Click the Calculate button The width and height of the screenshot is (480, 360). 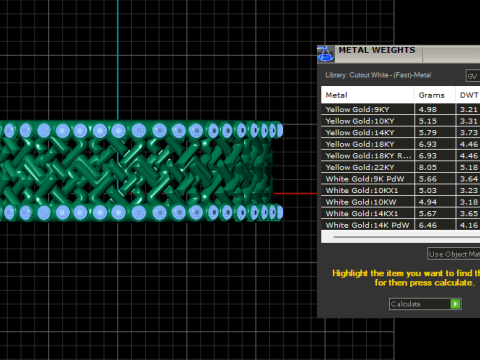425,304
